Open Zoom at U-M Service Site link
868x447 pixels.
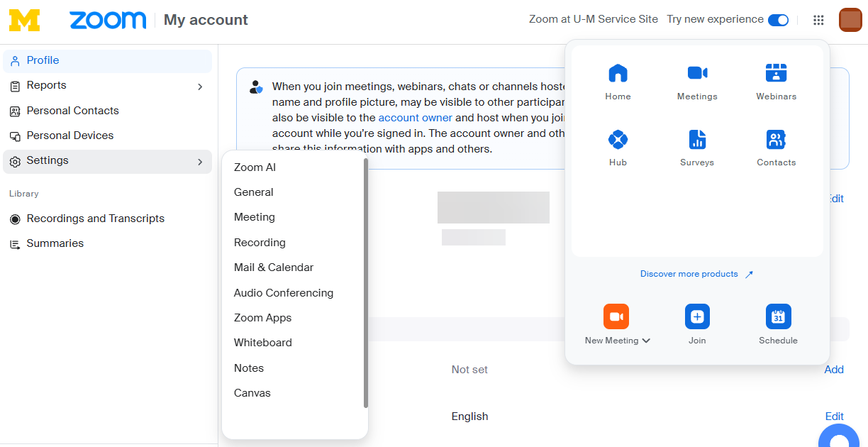click(x=594, y=19)
